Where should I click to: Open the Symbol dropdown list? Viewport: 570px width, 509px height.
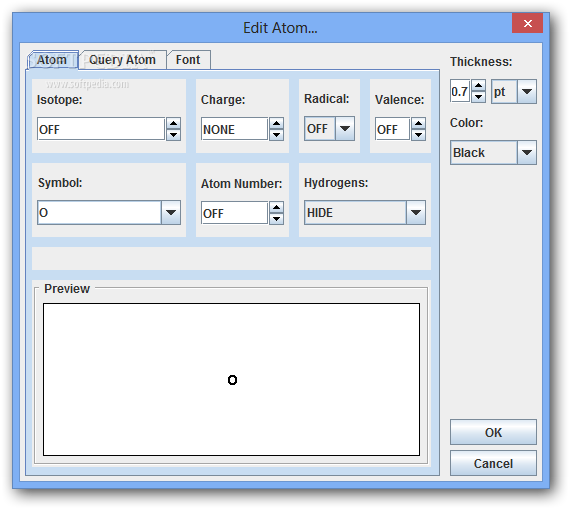tap(171, 212)
